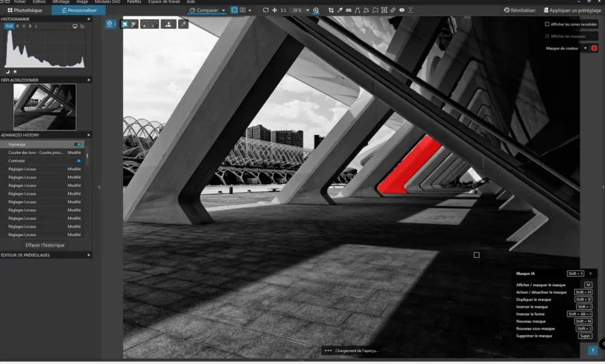The image size is (605, 364).
Task: Click the Comparer button
Action: coord(204,11)
